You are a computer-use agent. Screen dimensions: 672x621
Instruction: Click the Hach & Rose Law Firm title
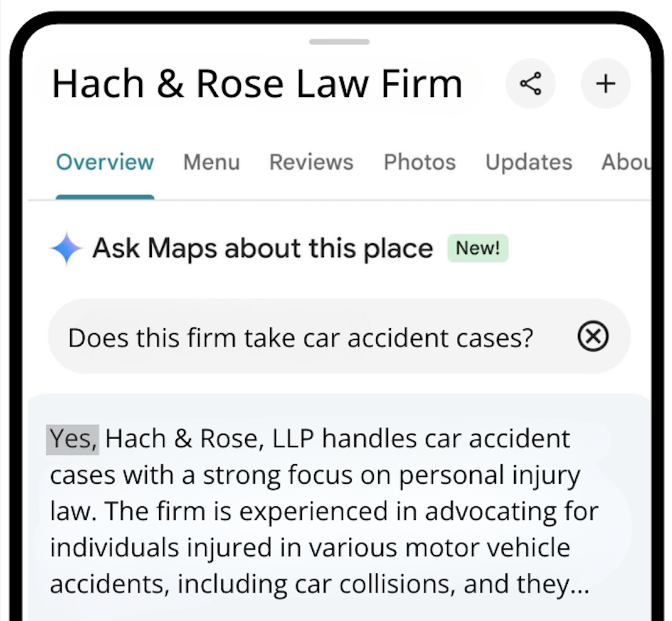point(257,84)
